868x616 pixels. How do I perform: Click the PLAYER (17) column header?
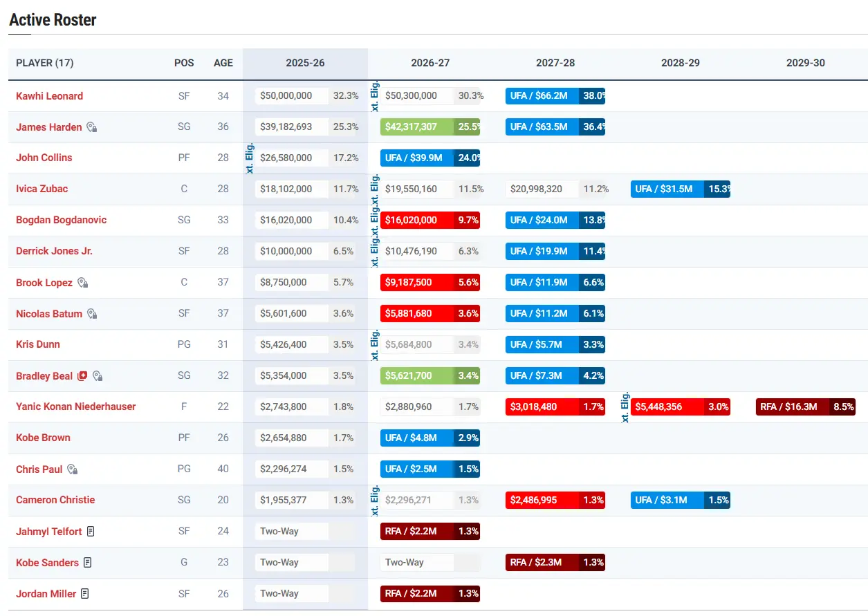point(45,63)
